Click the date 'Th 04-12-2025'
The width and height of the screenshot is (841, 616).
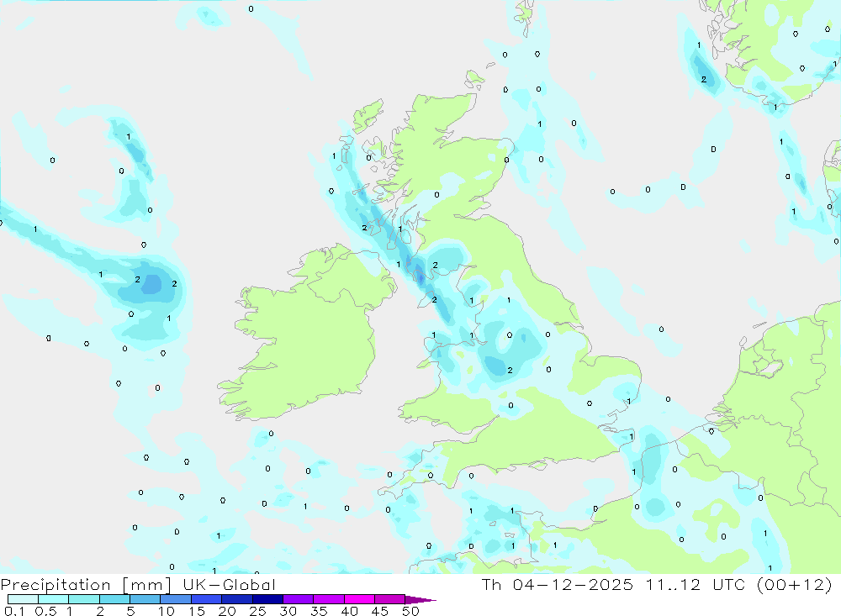click(557, 584)
